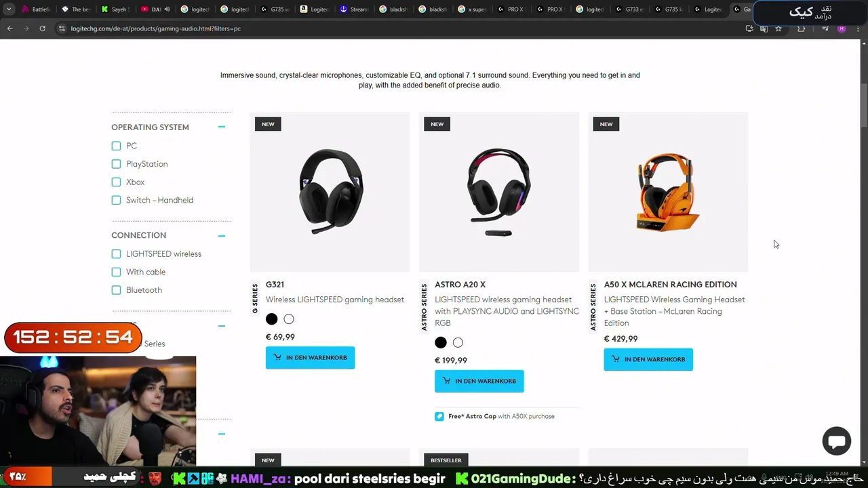Screen dimensions: 868x488
Task: Add ASTRO A20 X to the Warenkorb
Action: coord(479,381)
